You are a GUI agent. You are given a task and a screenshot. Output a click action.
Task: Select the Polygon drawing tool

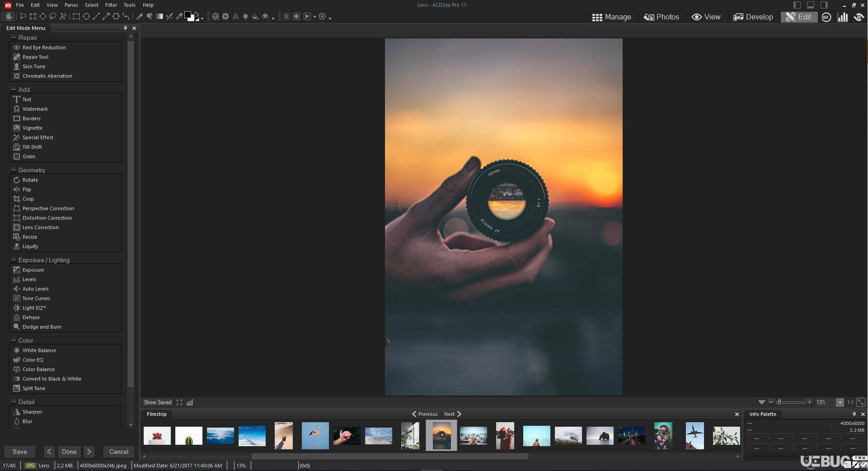tap(116, 16)
